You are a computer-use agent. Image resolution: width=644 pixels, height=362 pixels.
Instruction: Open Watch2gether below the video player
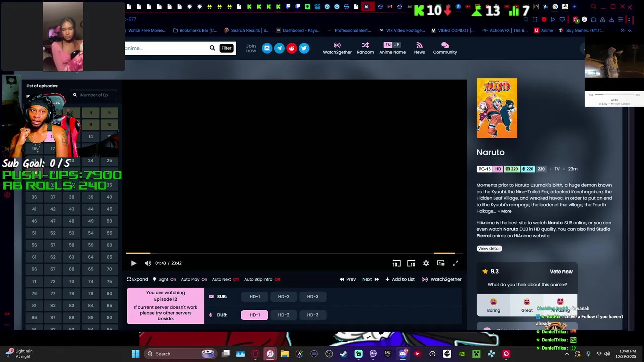tap(441, 279)
